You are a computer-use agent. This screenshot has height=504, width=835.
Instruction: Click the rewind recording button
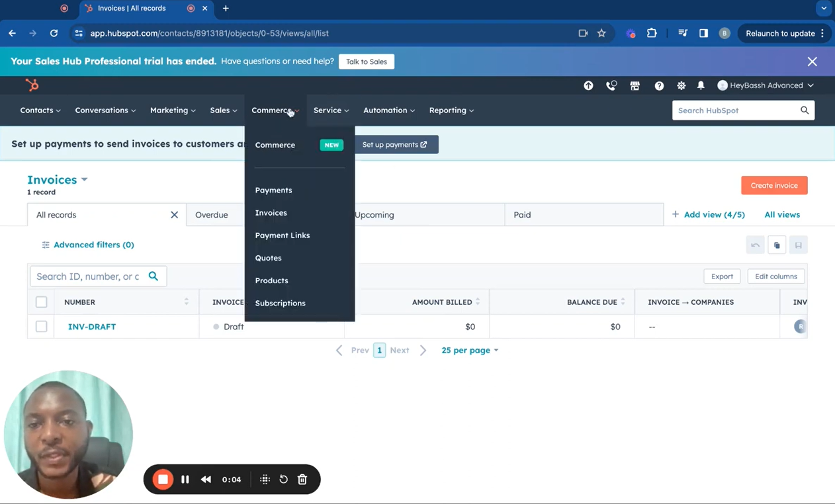pyautogui.click(x=206, y=480)
